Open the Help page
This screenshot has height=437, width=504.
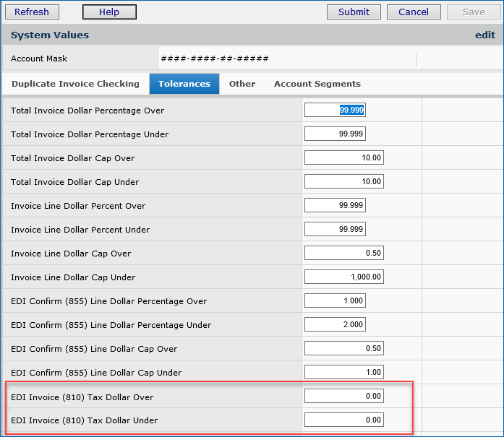click(x=109, y=12)
